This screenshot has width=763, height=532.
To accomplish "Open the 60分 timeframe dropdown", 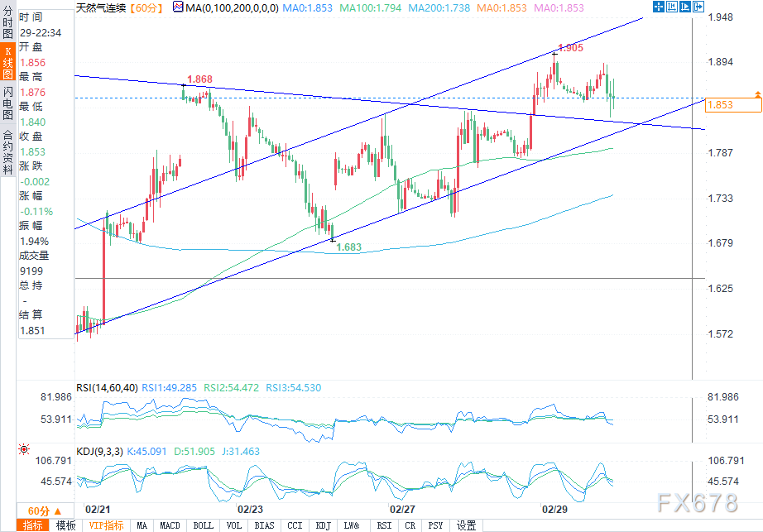I will (x=45, y=511).
